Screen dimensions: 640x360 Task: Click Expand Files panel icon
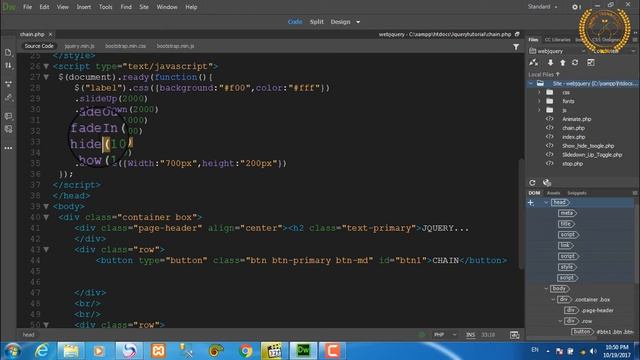591,62
